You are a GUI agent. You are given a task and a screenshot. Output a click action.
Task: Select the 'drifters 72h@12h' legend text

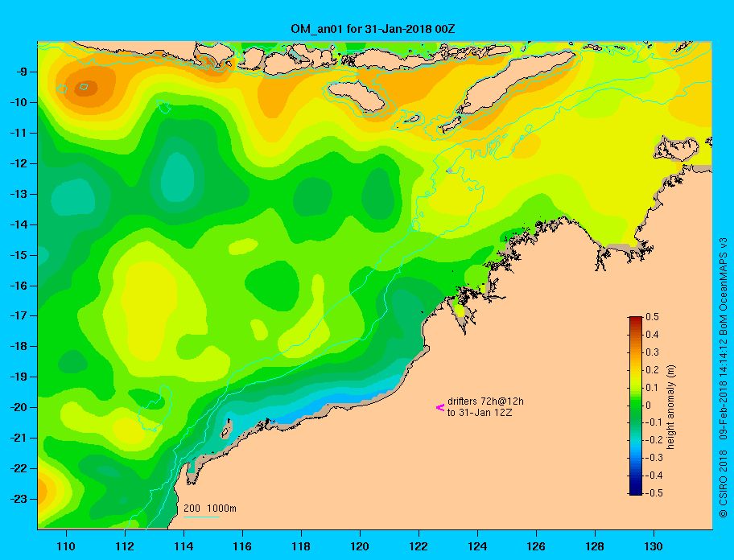[x=485, y=401]
